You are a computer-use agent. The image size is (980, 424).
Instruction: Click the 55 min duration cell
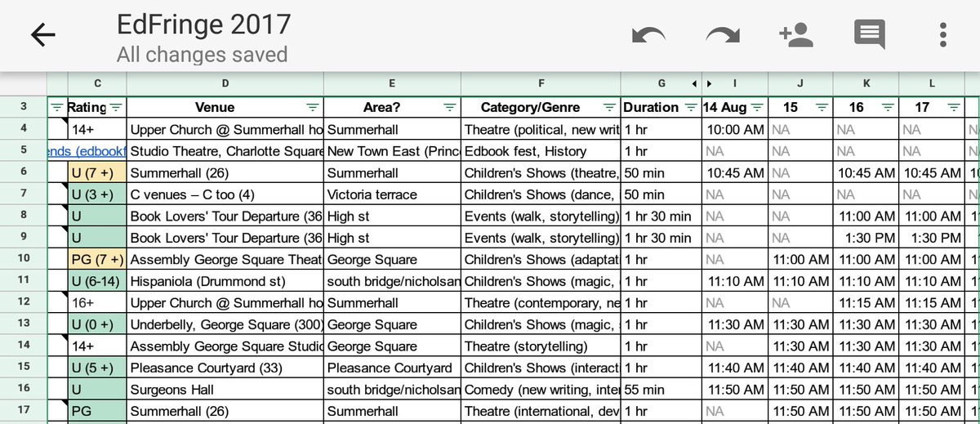pos(661,390)
